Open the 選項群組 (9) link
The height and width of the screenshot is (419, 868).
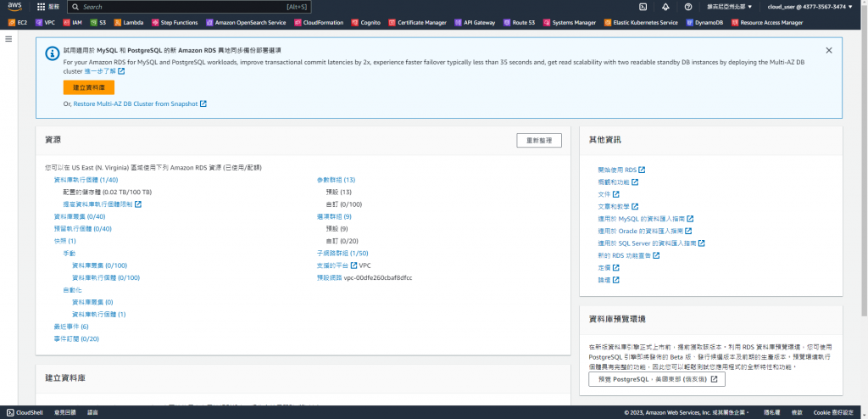point(334,216)
